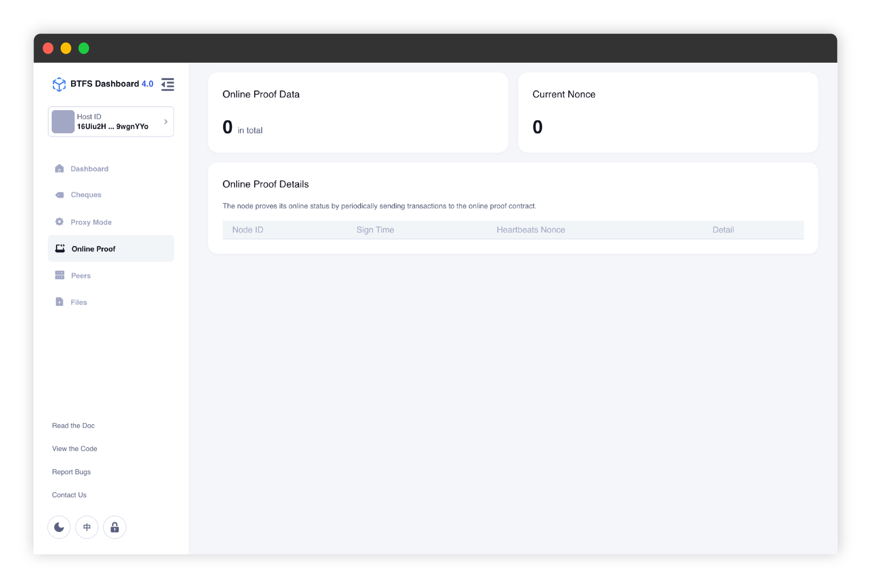The height and width of the screenshot is (588, 871).
Task: Click the Proxy Mode gear icon
Action: click(x=60, y=222)
